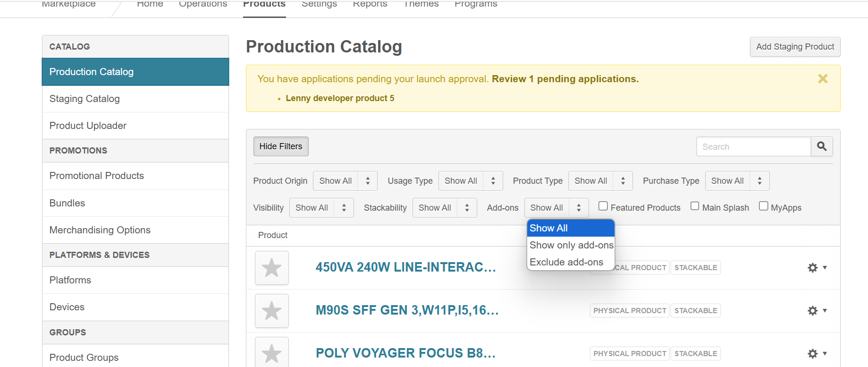The width and height of the screenshot is (868, 367).
Task: Star the 450VA 240W LINE-INTERAC product
Action: (x=272, y=268)
